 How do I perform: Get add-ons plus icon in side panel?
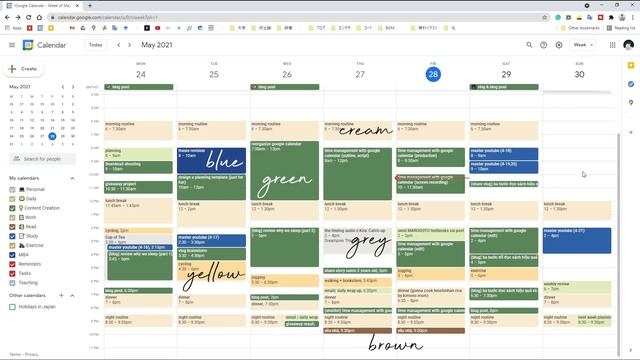coord(631,132)
